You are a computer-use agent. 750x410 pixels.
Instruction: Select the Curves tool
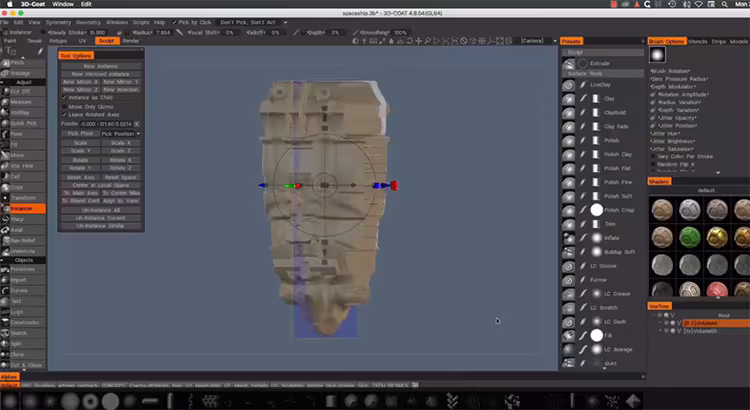click(x=23, y=290)
